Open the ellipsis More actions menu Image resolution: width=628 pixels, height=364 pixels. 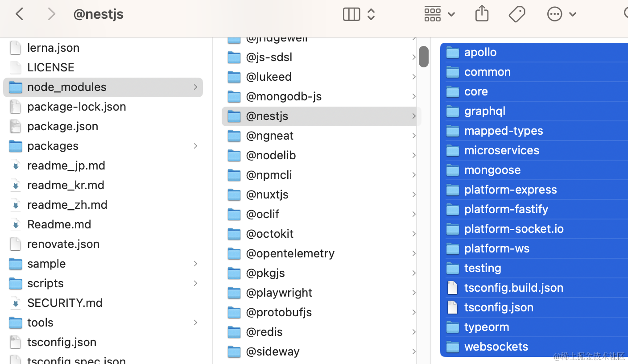point(554,14)
